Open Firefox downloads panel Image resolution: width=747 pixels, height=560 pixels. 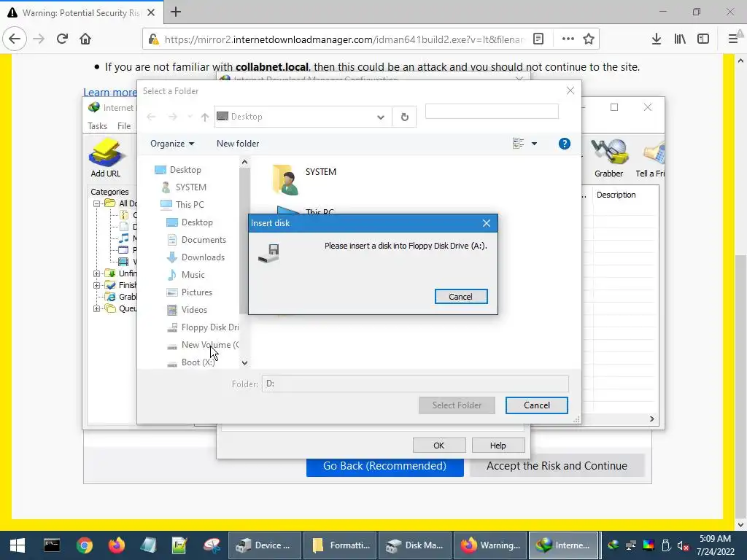point(657,39)
